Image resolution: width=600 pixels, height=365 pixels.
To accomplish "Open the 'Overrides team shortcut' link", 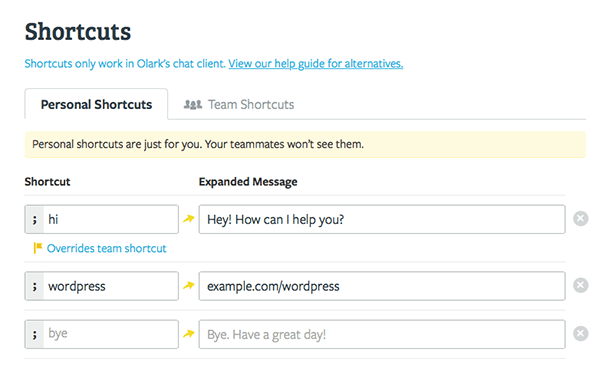I will (x=106, y=248).
